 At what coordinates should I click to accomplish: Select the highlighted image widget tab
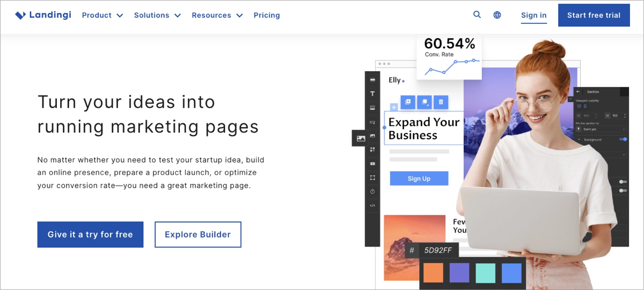pyautogui.click(x=361, y=138)
